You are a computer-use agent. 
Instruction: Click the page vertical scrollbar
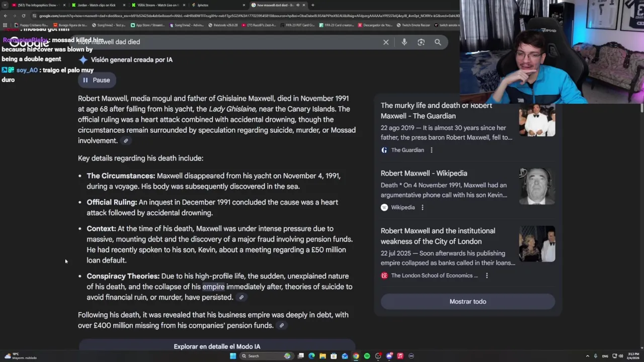tap(641, 108)
